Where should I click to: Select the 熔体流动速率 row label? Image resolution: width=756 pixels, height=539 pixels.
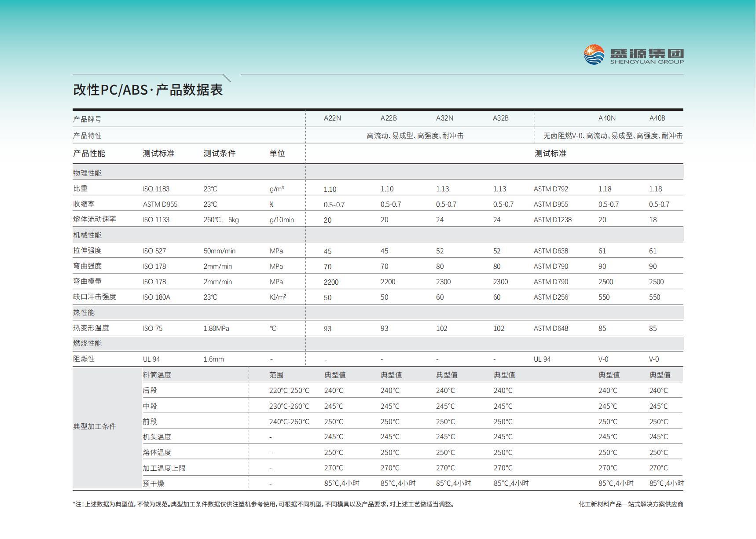95,219
